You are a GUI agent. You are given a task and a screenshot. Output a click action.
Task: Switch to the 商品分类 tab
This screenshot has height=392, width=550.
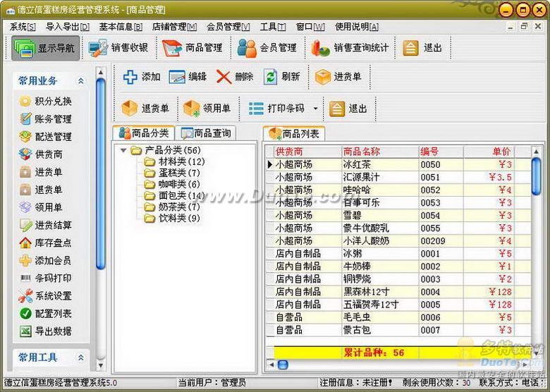click(x=144, y=133)
